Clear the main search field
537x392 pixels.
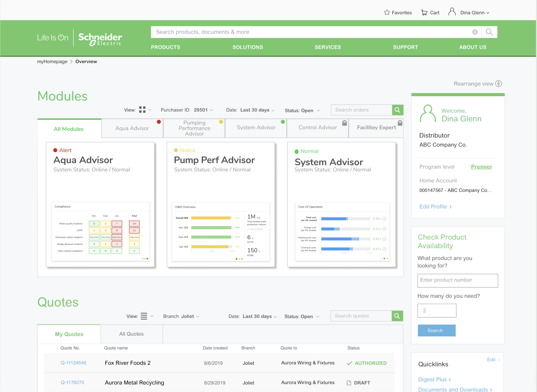point(475,32)
